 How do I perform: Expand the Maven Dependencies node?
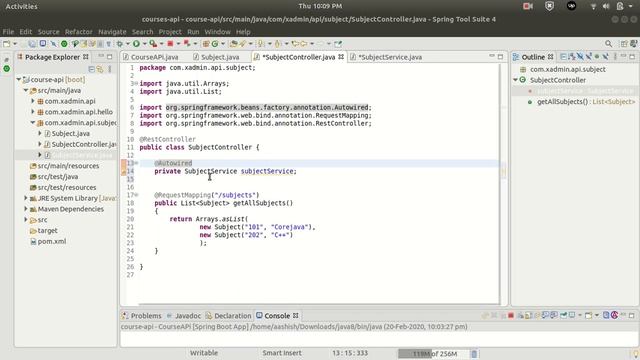coord(26,209)
